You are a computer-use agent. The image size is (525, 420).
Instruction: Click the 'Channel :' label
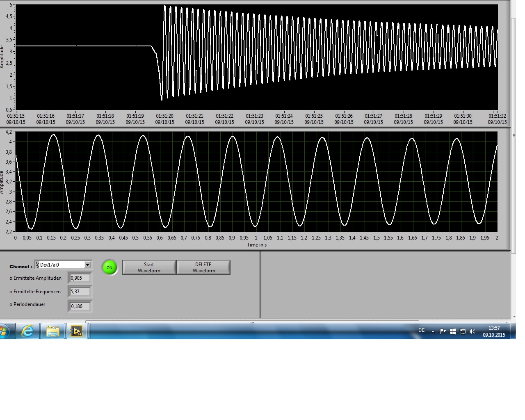tap(21, 267)
